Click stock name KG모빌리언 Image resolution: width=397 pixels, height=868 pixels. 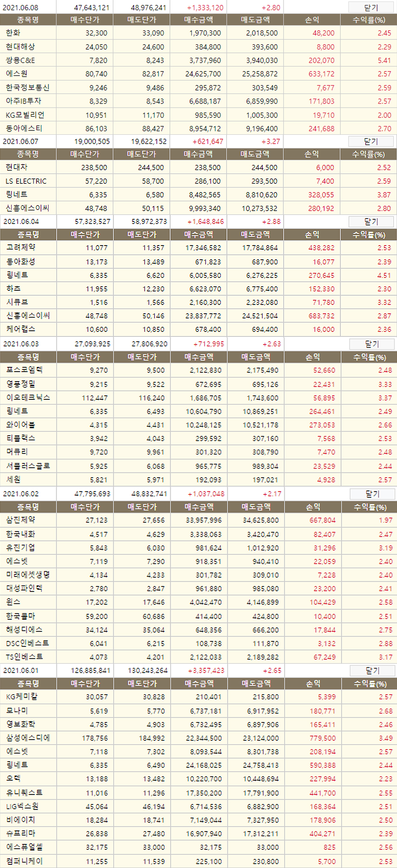(x=25, y=115)
